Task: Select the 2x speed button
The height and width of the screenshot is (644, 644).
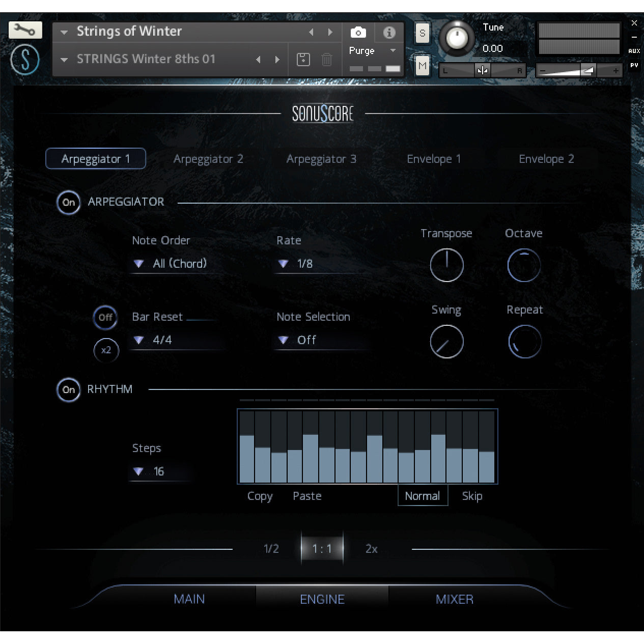Action: pos(371,549)
